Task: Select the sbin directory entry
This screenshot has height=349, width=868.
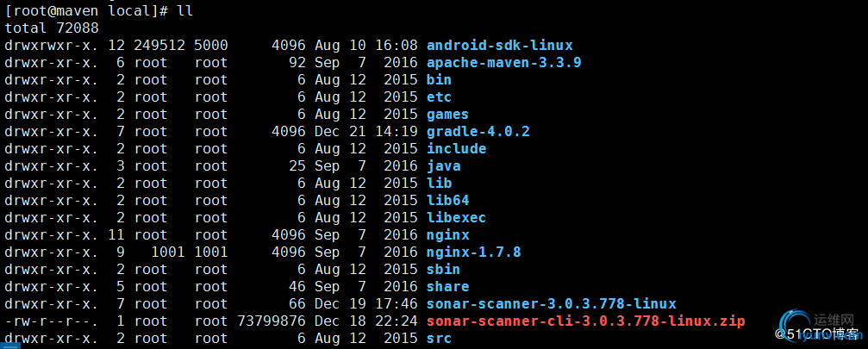Action: coord(443,270)
